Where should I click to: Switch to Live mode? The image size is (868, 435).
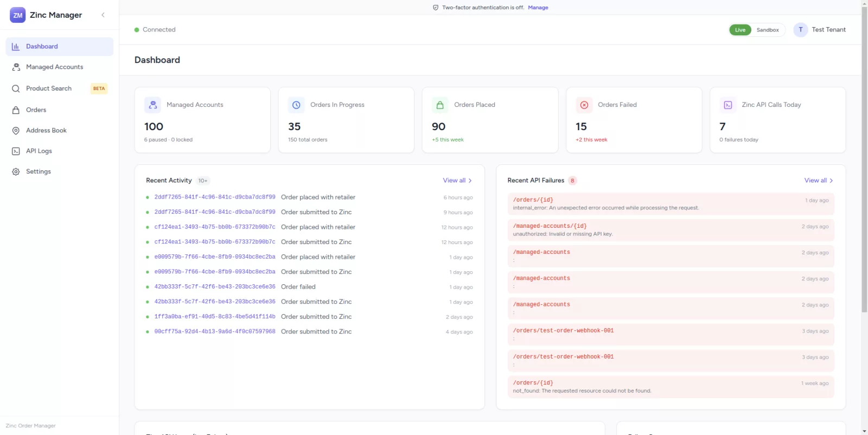point(740,30)
